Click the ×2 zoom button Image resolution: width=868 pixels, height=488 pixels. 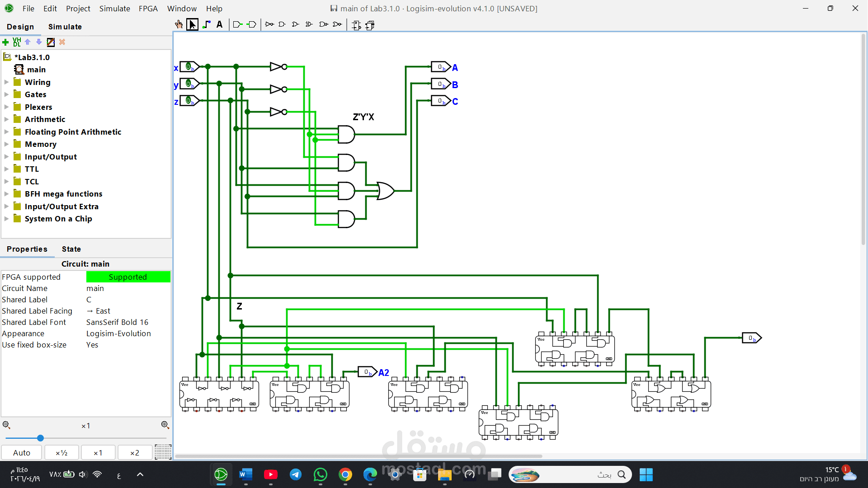point(135,453)
